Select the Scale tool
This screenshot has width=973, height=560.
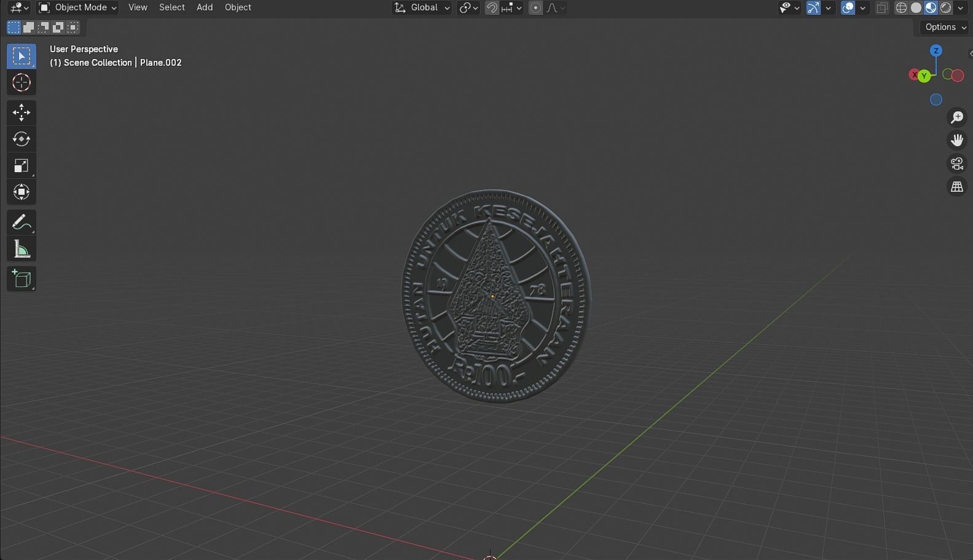coord(22,165)
